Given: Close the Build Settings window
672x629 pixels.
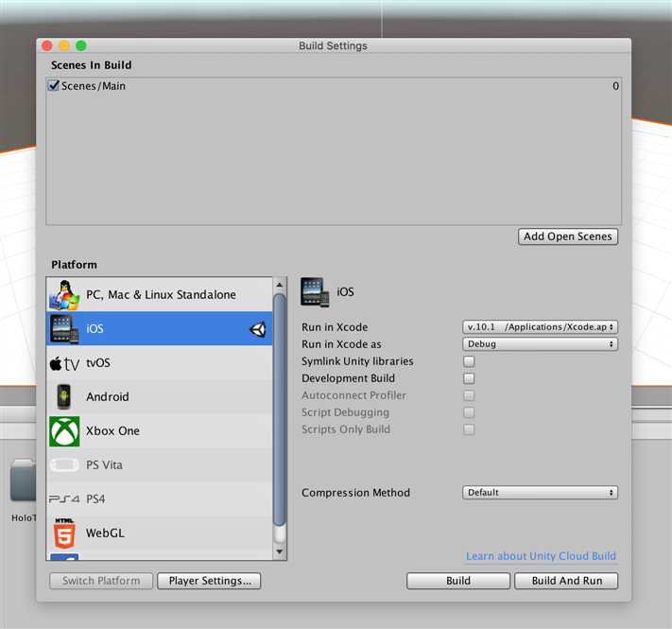Looking at the screenshot, I should point(47,45).
